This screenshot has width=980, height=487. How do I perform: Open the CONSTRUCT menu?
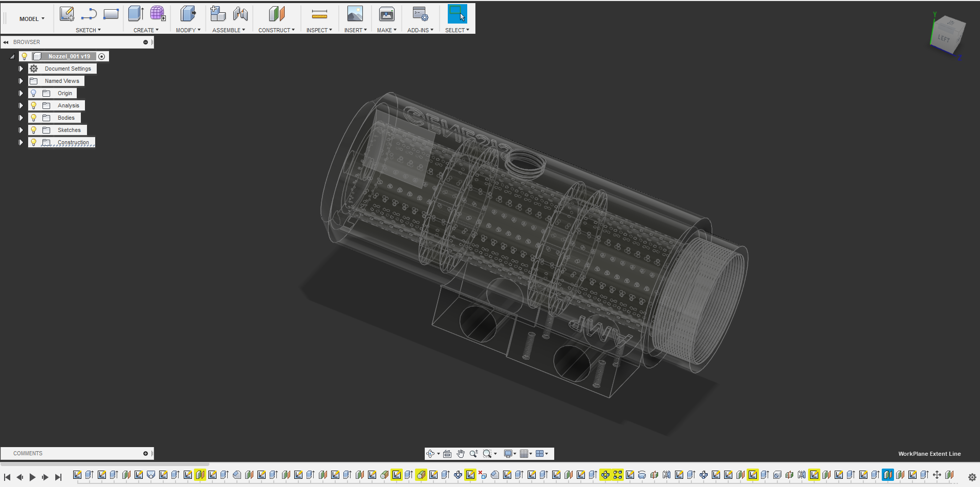pyautogui.click(x=276, y=30)
